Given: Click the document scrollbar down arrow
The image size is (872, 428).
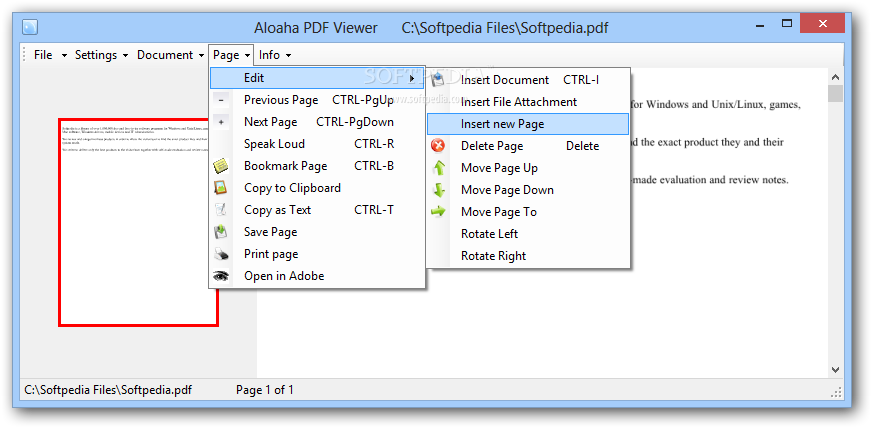Looking at the screenshot, I should click(835, 369).
